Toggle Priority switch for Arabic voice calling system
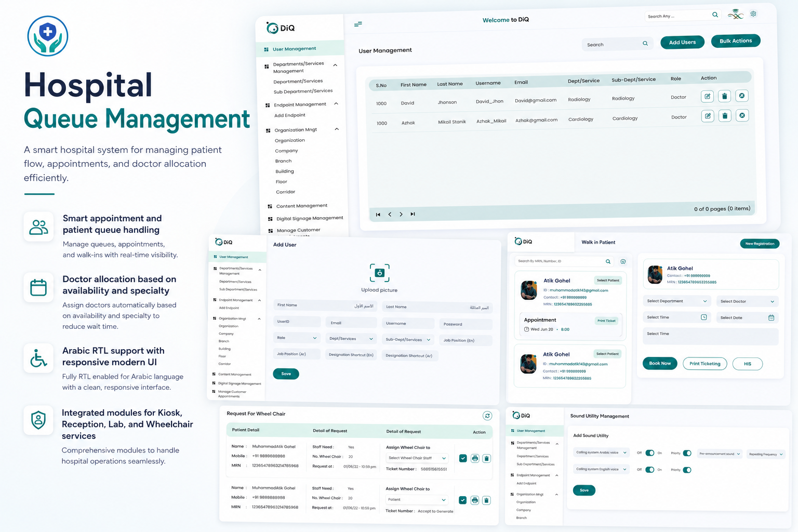 coord(687,453)
